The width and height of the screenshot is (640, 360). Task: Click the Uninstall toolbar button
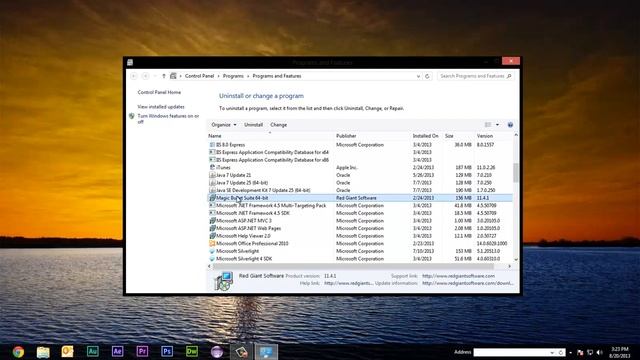click(x=253, y=125)
